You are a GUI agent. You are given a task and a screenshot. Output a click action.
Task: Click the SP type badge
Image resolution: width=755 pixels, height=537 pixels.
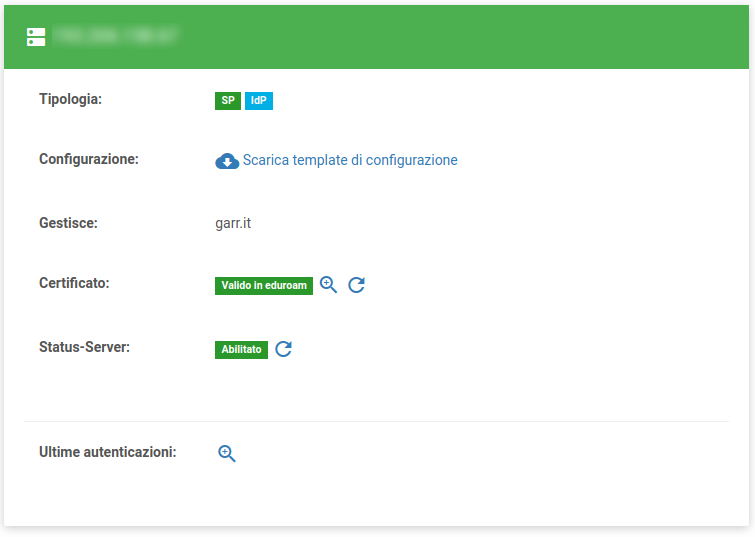[228, 101]
